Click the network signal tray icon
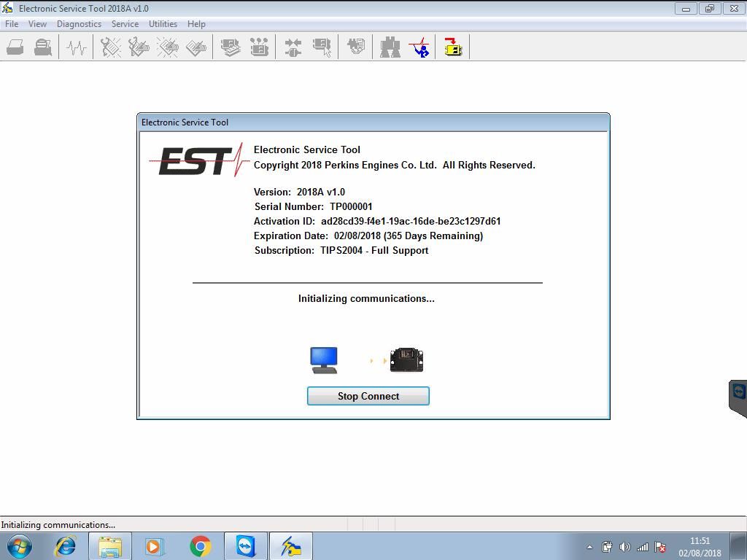Image resolution: width=747 pixels, height=560 pixels. (643, 547)
